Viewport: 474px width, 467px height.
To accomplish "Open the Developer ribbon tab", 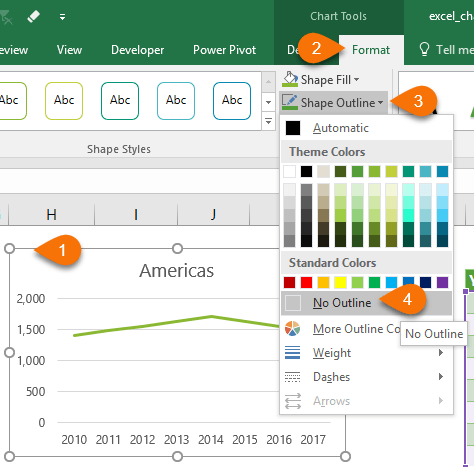I will 137,50.
